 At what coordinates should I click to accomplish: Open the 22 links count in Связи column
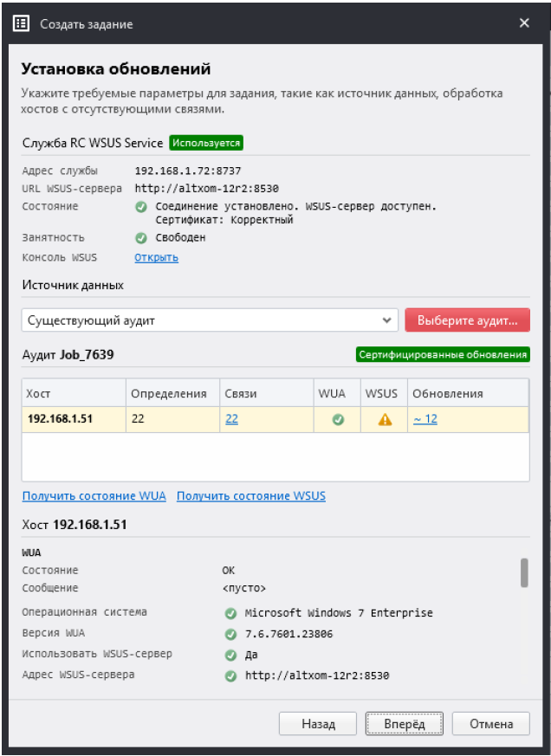pos(231,419)
